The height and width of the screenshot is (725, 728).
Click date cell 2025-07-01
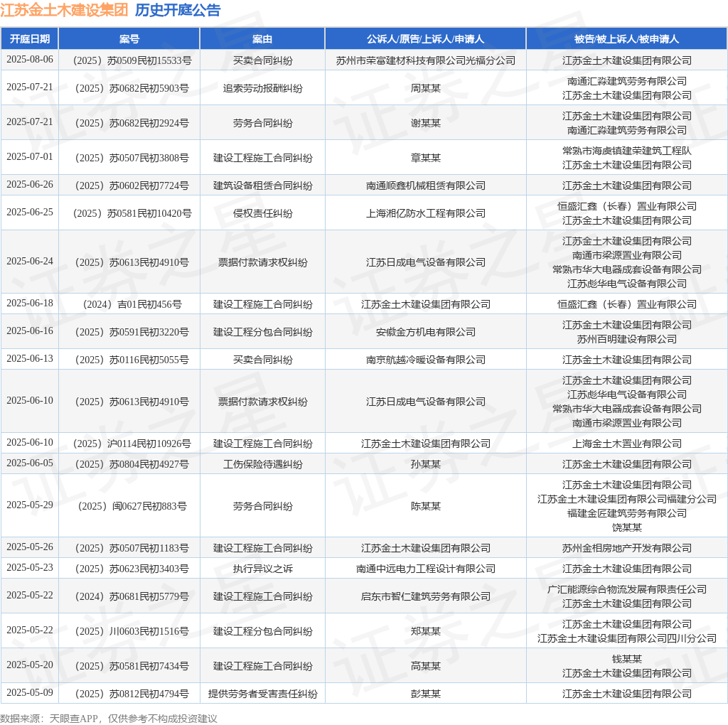tap(30, 157)
